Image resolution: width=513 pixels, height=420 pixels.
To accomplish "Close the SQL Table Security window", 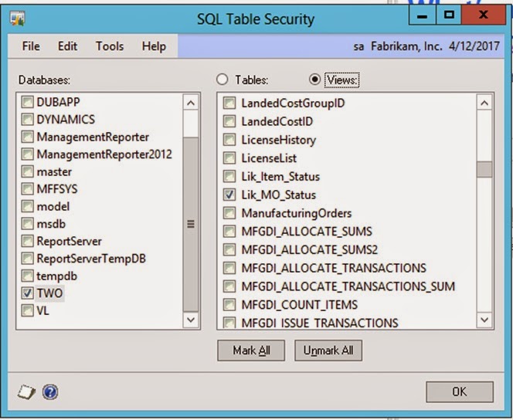I will (x=483, y=15).
